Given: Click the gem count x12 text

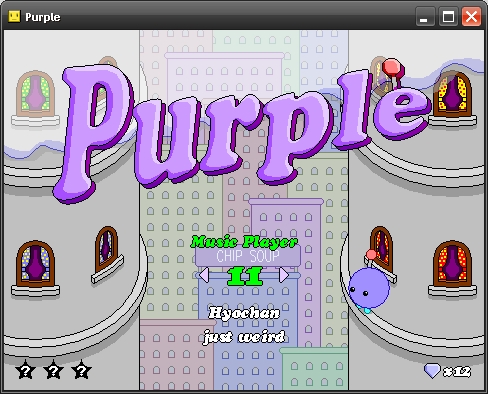Looking at the screenshot, I should (x=457, y=371).
